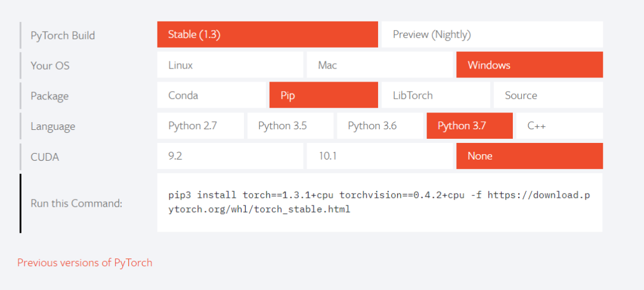This screenshot has height=290, width=644.
Task: Select Windows as your OS
Action: tap(530, 65)
